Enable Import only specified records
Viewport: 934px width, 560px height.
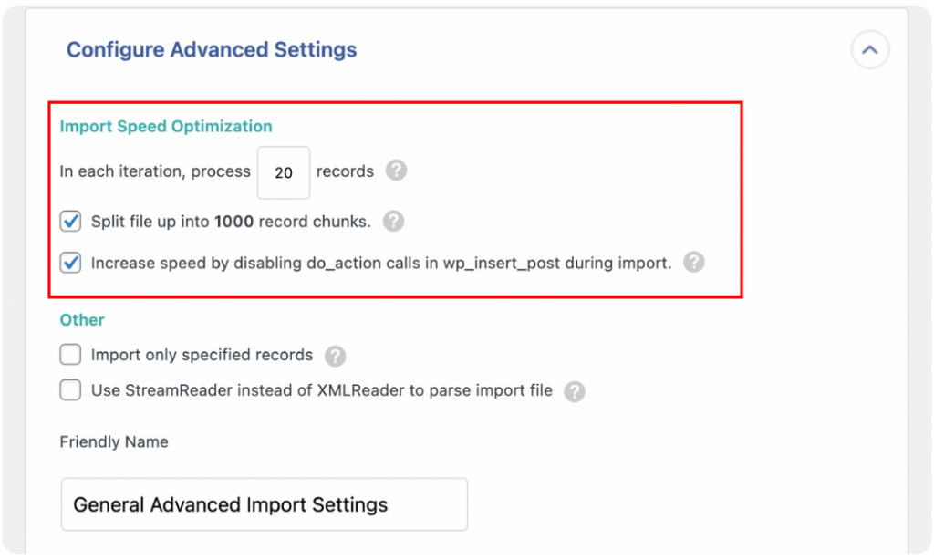click(70, 356)
